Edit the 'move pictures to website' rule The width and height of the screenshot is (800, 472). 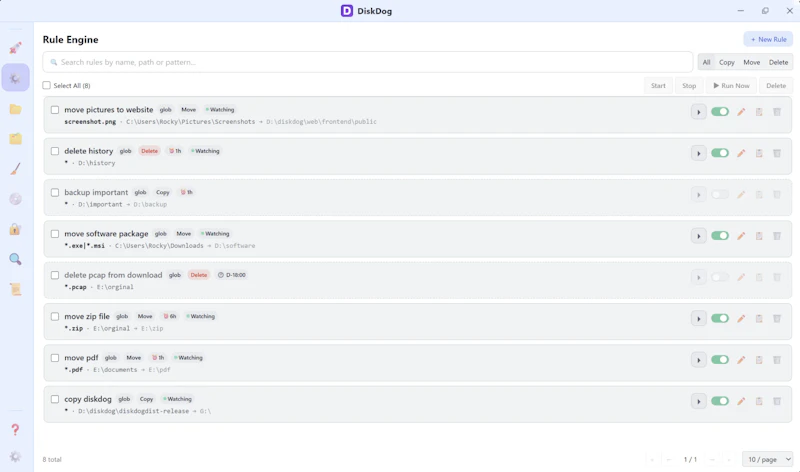(741, 112)
